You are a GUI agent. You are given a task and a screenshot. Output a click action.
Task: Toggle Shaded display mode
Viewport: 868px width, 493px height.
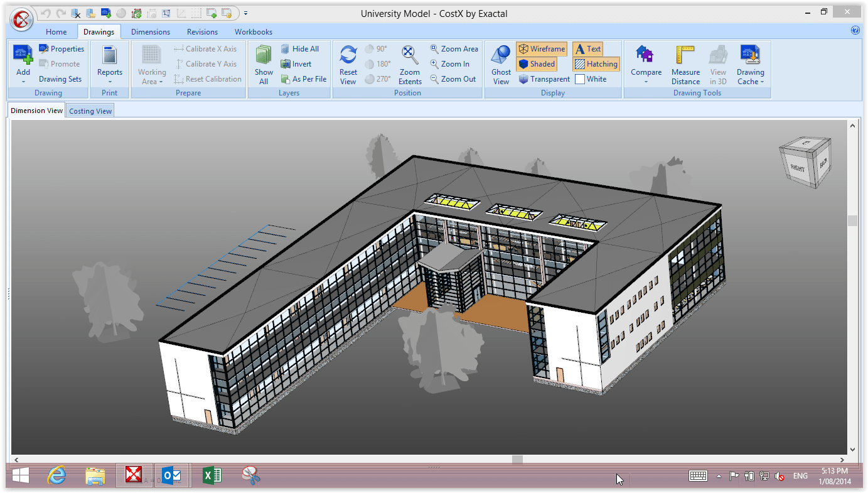point(537,64)
